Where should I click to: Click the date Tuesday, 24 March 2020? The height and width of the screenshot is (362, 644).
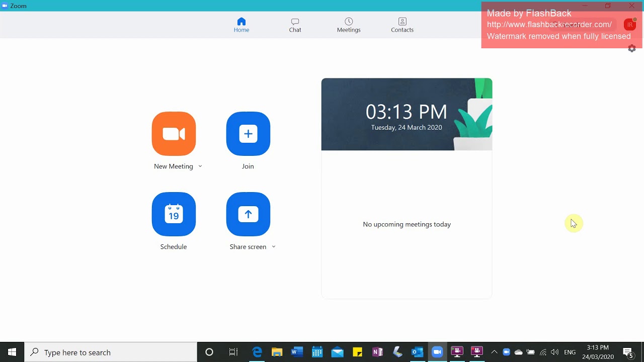(x=407, y=128)
